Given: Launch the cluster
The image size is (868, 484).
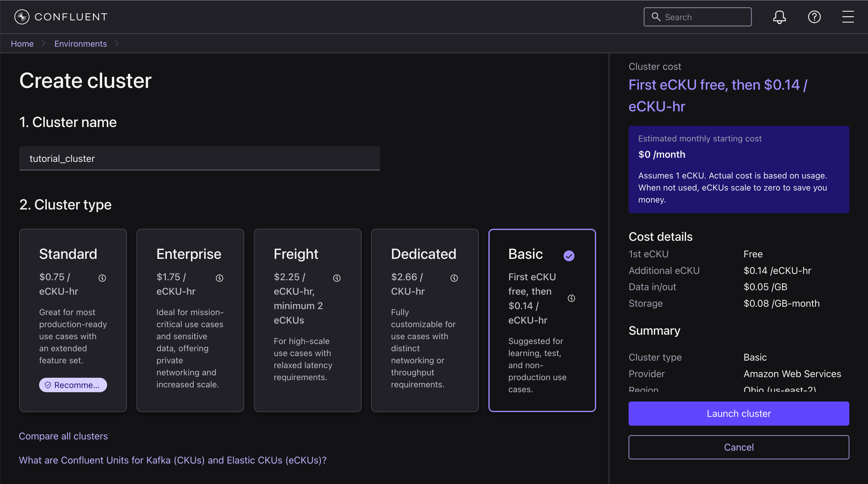Looking at the screenshot, I should click(739, 413).
